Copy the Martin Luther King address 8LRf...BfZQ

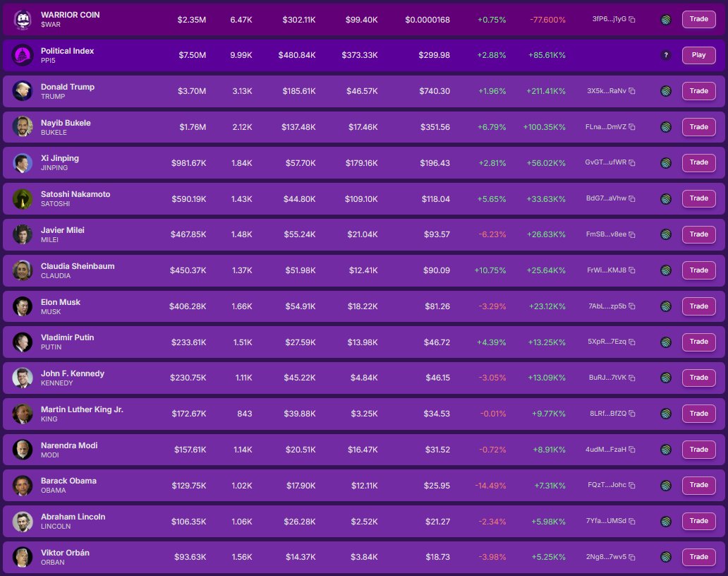(632, 414)
